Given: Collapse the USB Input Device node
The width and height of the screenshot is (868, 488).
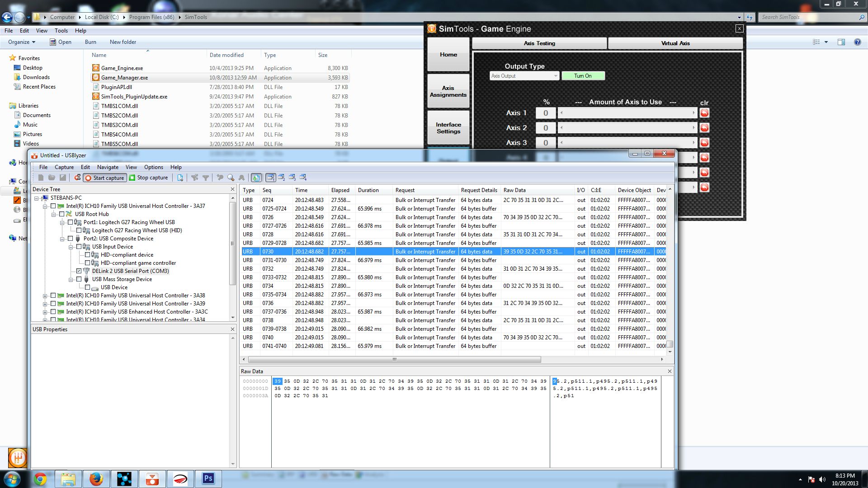Looking at the screenshot, I should (71, 247).
